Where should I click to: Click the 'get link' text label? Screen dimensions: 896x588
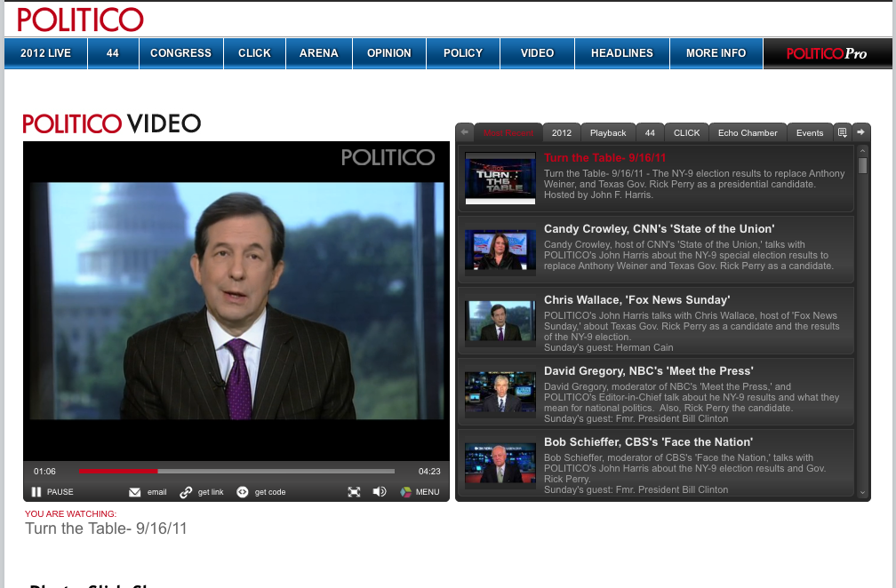tap(211, 492)
